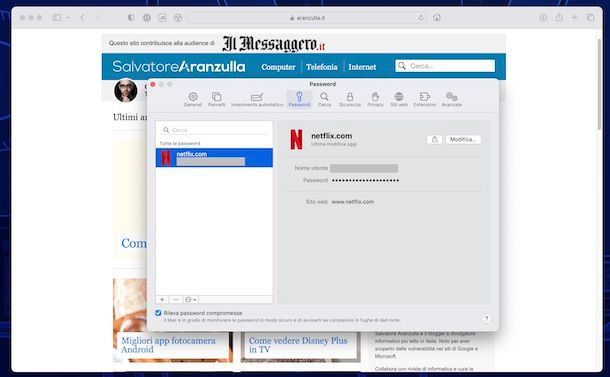Click the Netflix logo in details pane
The height and width of the screenshot is (377, 610).
click(x=296, y=139)
